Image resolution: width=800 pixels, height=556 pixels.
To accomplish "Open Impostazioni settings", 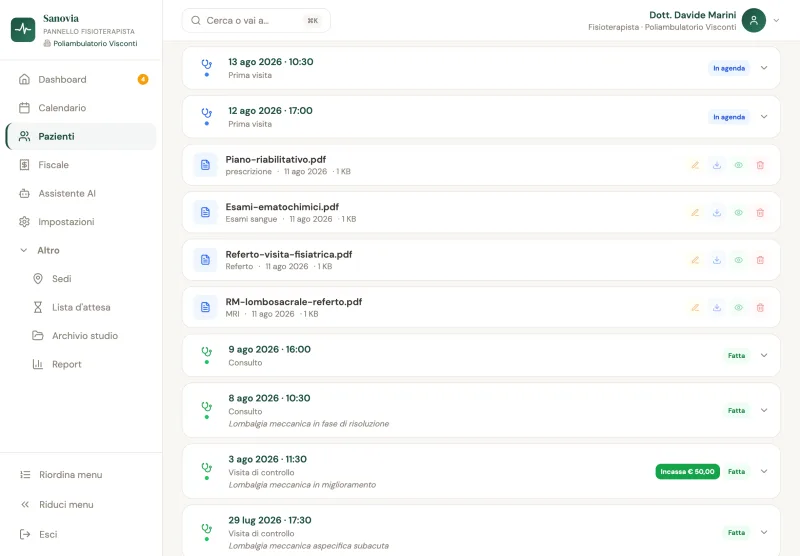I will (x=81, y=222).
